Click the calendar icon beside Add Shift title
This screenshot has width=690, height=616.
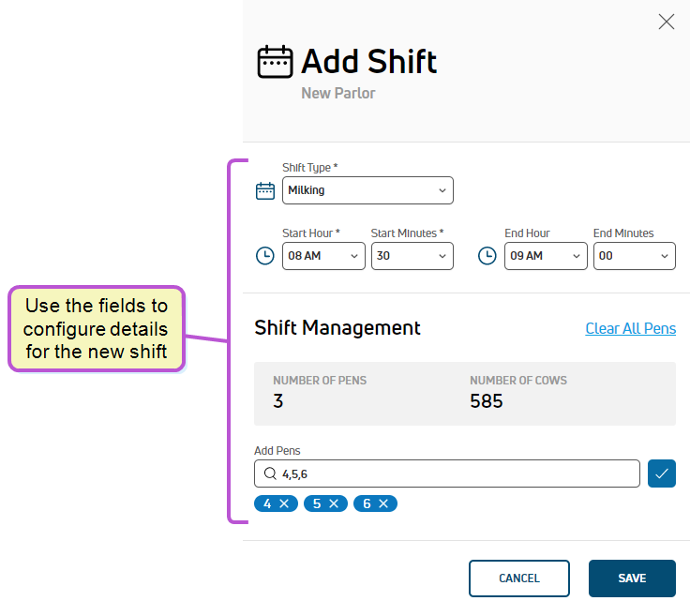(x=275, y=62)
